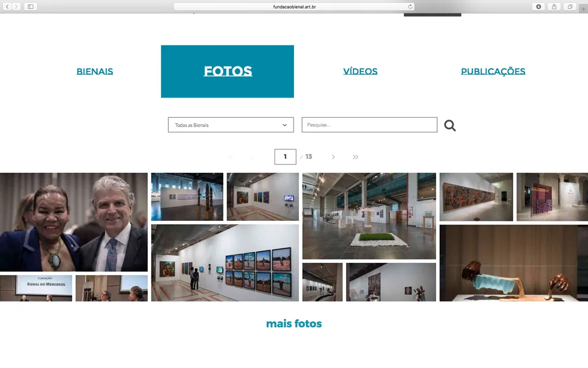Open the photo of tapestry on white wall
Screen dimensions: 588x368
click(x=391, y=282)
